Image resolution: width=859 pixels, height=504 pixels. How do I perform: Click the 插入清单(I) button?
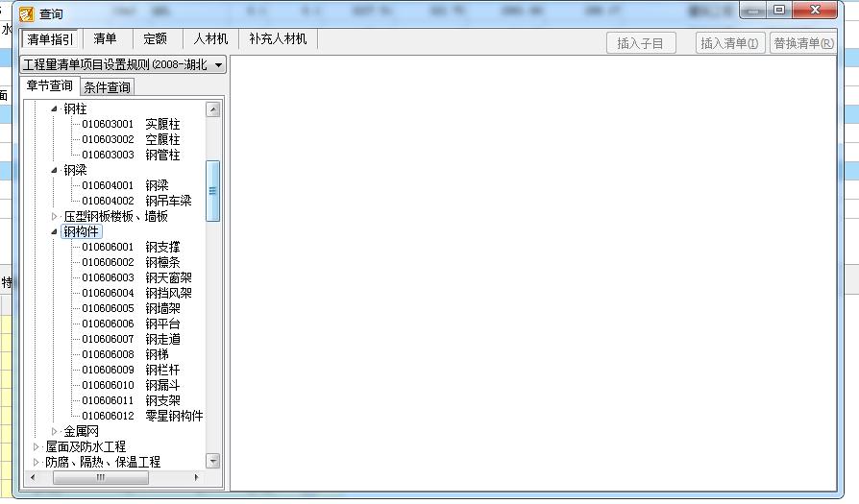729,43
